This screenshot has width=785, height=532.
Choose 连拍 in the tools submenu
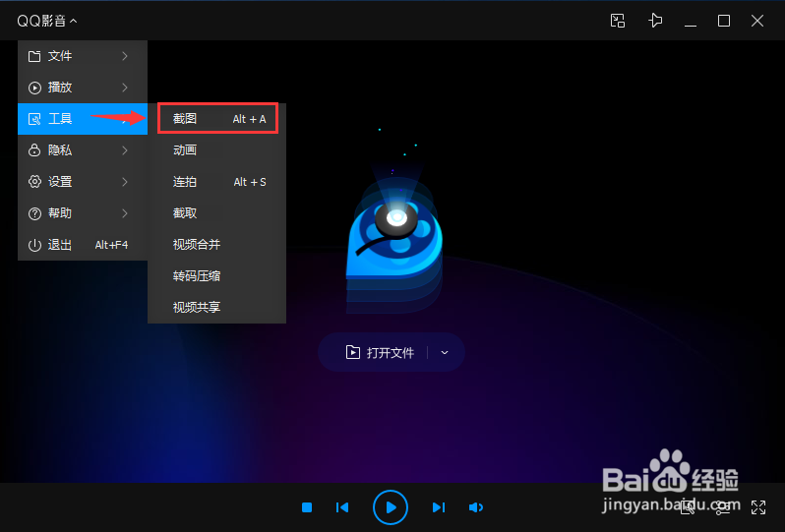pos(217,182)
